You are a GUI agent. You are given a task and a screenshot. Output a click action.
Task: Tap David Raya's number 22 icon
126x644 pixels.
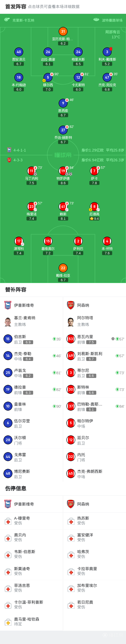(x=63, y=268)
